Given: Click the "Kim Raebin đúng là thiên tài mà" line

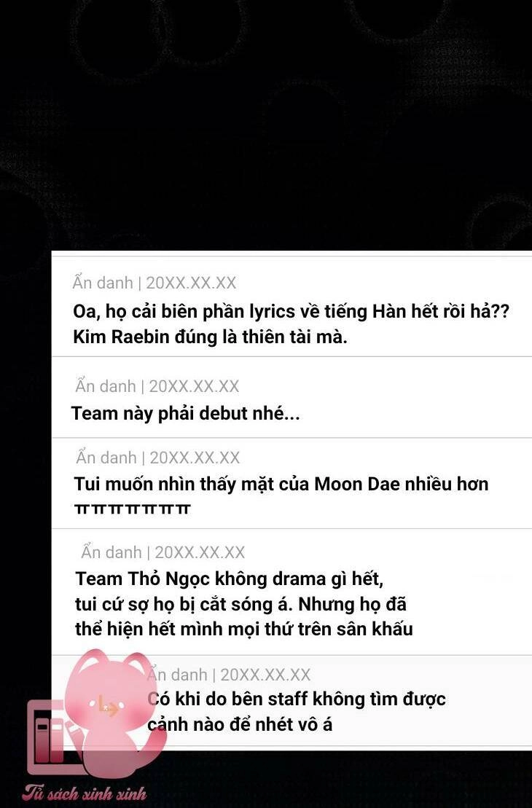Looking at the screenshot, I should click(211, 337).
